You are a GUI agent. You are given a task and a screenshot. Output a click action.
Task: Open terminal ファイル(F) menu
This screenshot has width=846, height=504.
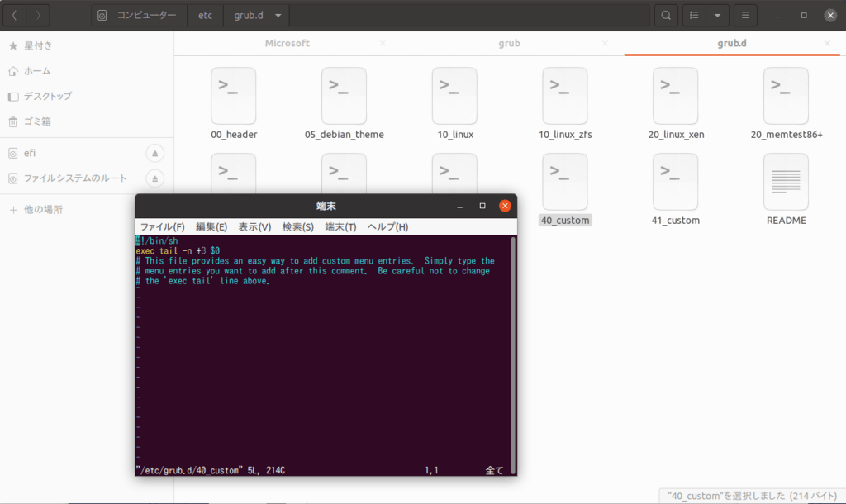(163, 226)
